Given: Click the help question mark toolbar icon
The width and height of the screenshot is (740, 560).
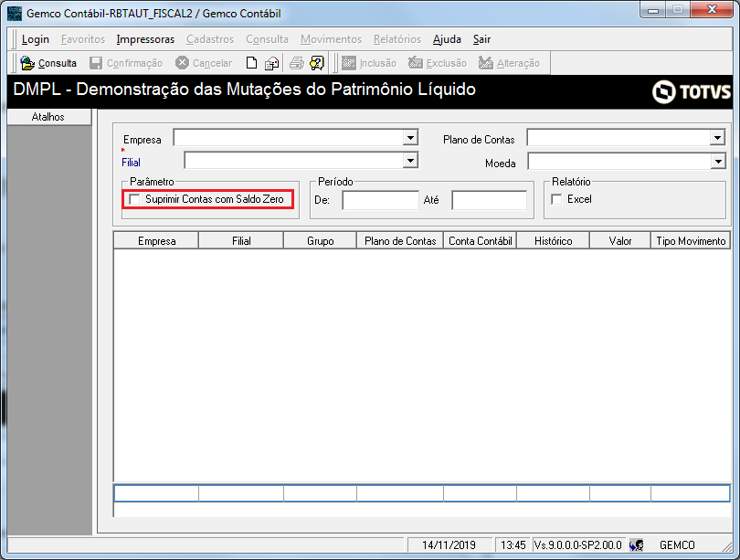Looking at the screenshot, I should pyautogui.click(x=317, y=63).
